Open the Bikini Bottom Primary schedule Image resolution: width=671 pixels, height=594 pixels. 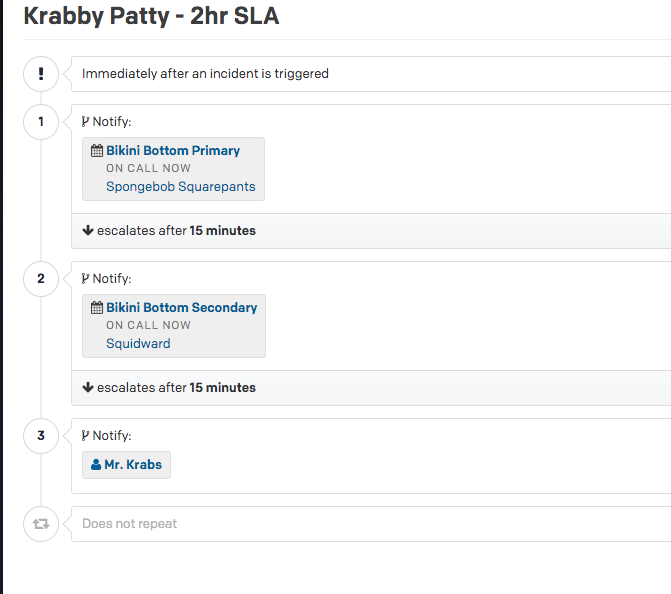tap(173, 151)
